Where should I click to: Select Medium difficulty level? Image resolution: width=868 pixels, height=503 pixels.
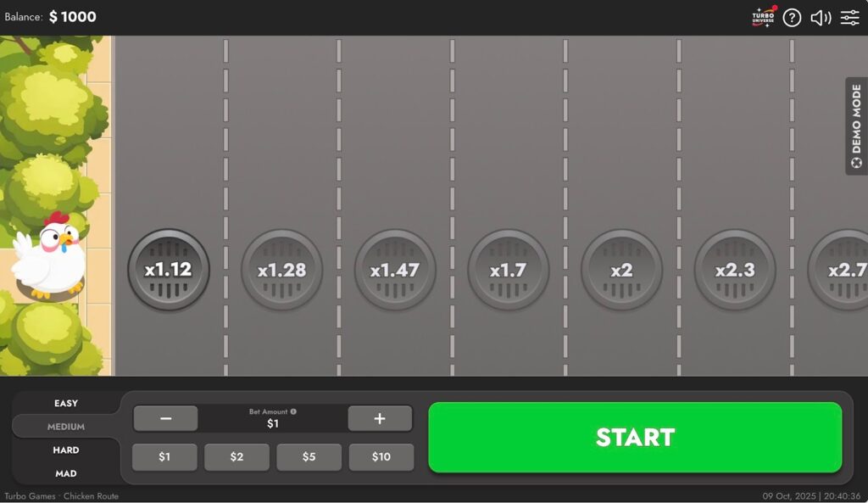(66, 427)
